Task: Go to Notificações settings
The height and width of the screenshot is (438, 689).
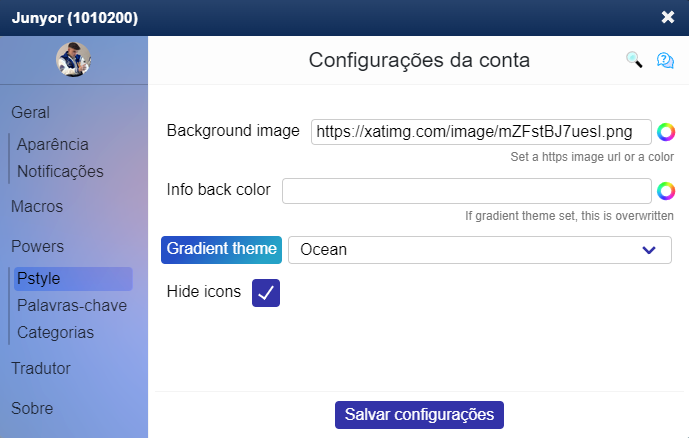Action: (60, 171)
